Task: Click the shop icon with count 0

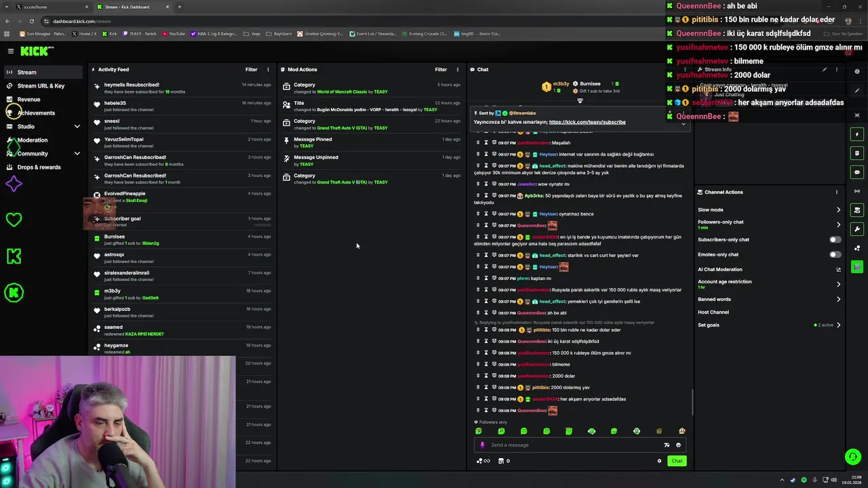Action: 503,461
